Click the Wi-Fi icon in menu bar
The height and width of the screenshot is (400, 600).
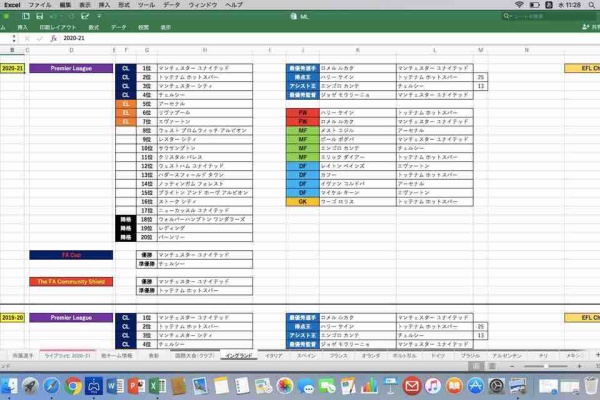pyautogui.click(x=519, y=5)
